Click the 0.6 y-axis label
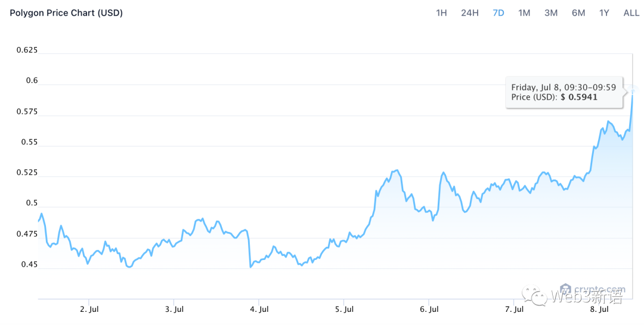The width and height of the screenshot is (644, 325). click(32, 81)
